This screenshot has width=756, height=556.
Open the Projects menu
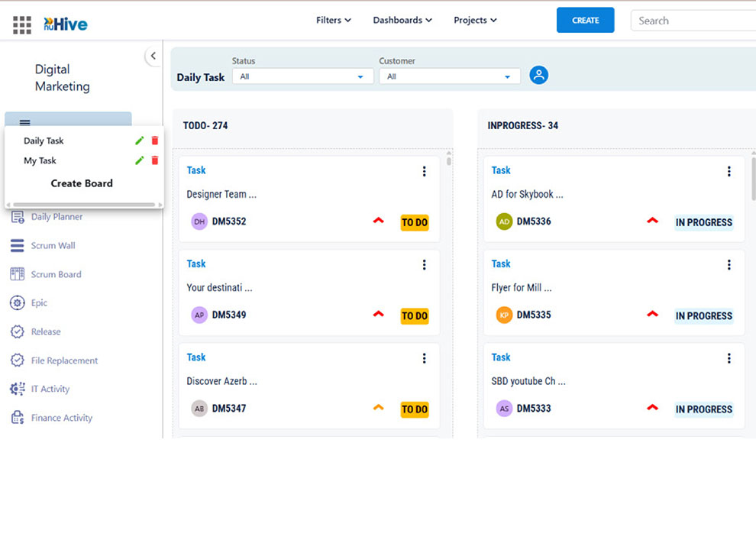tap(475, 21)
